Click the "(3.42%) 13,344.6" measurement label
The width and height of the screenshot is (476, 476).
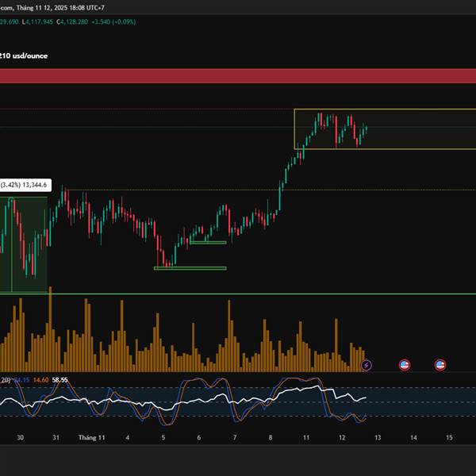coord(24,185)
